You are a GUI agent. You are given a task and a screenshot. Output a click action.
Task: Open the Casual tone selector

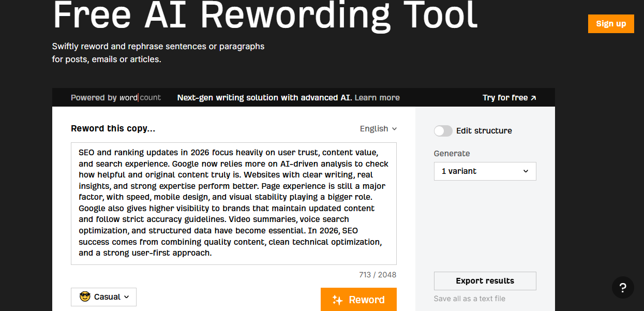click(103, 297)
